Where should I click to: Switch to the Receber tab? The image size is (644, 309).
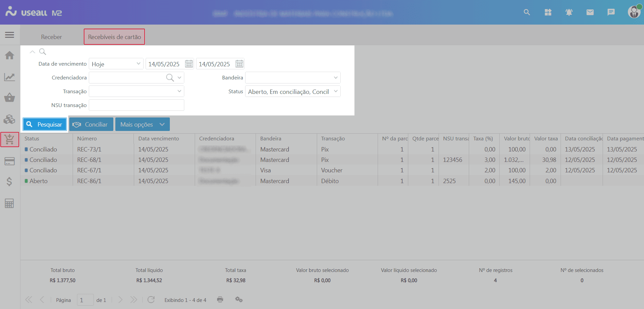(51, 37)
